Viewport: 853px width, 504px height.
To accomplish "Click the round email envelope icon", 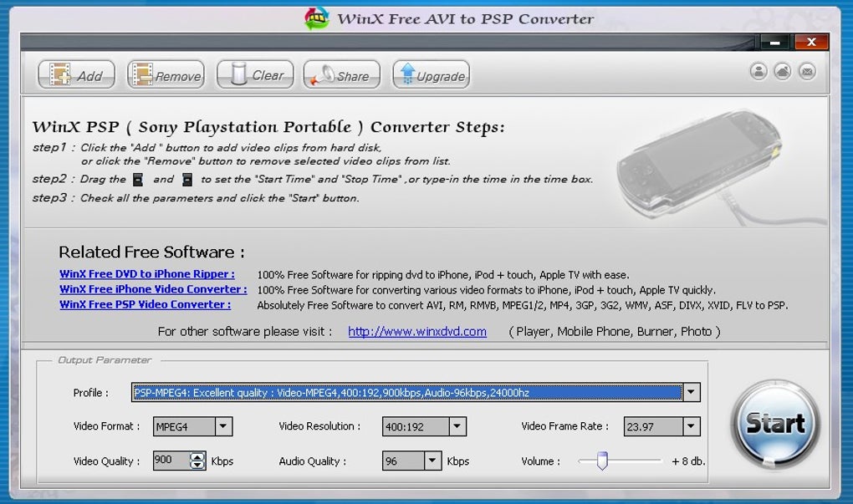I will click(x=807, y=71).
